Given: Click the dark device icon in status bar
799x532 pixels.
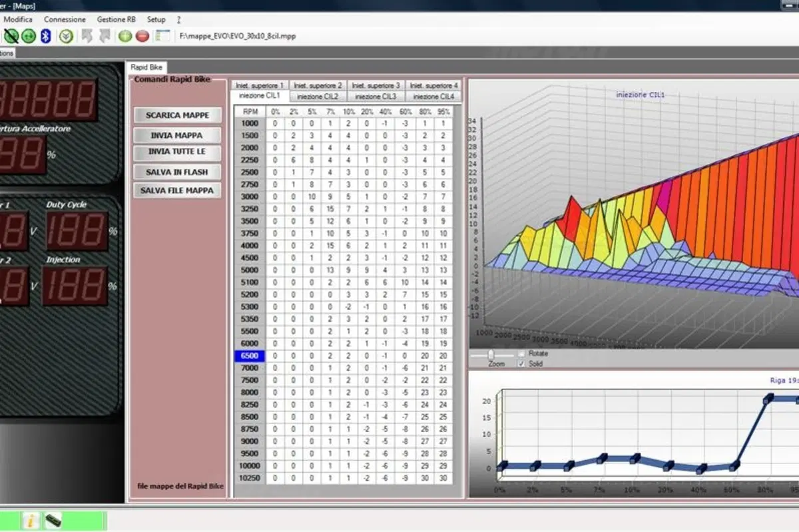Looking at the screenshot, I should pos(52,520).
